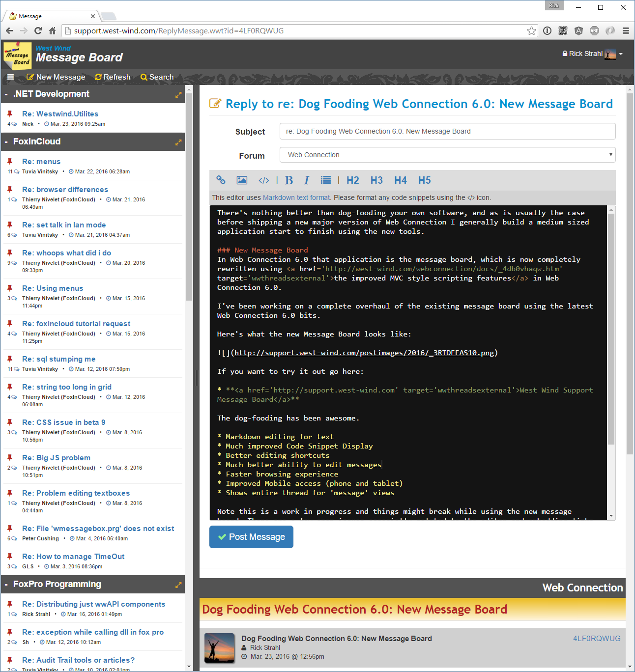Open the Re: whoops what did i do thread

point(66,253)
